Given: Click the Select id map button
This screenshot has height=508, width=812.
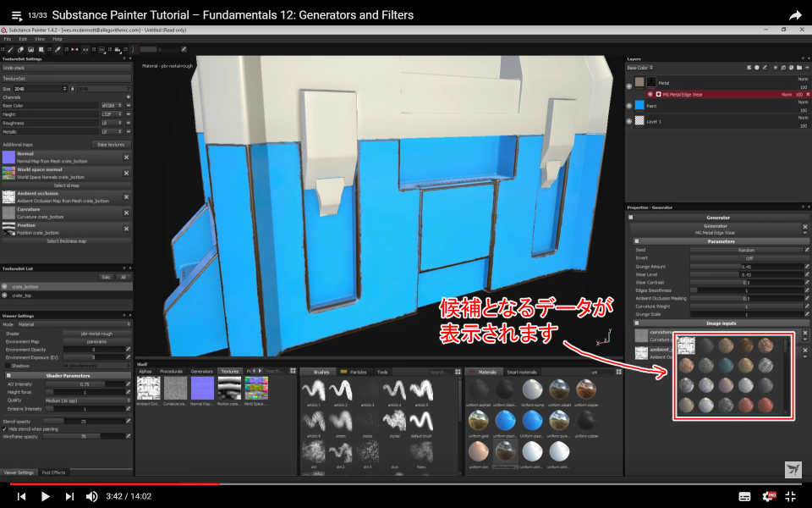Looking at the screenshot, I should [66, 185].
